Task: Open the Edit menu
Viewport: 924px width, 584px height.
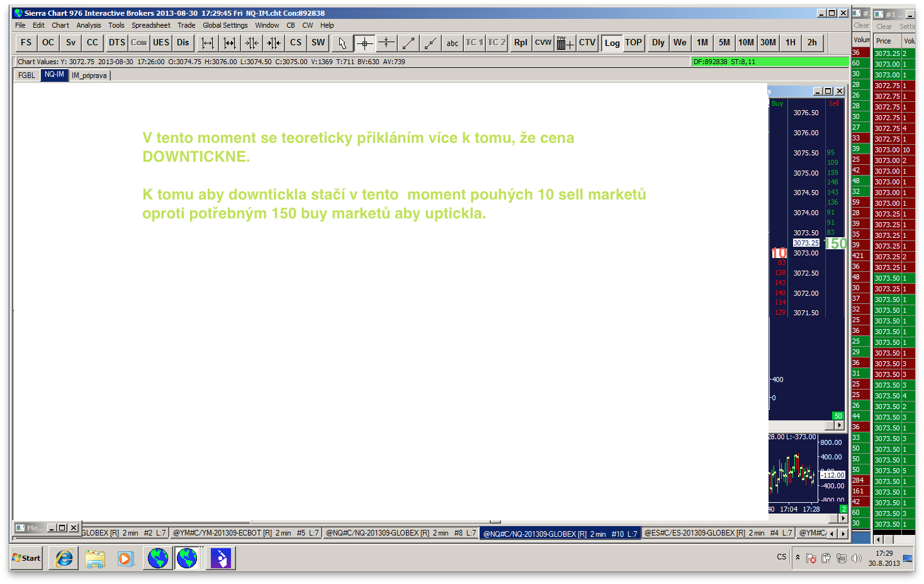Action: (x=38, y=25)
